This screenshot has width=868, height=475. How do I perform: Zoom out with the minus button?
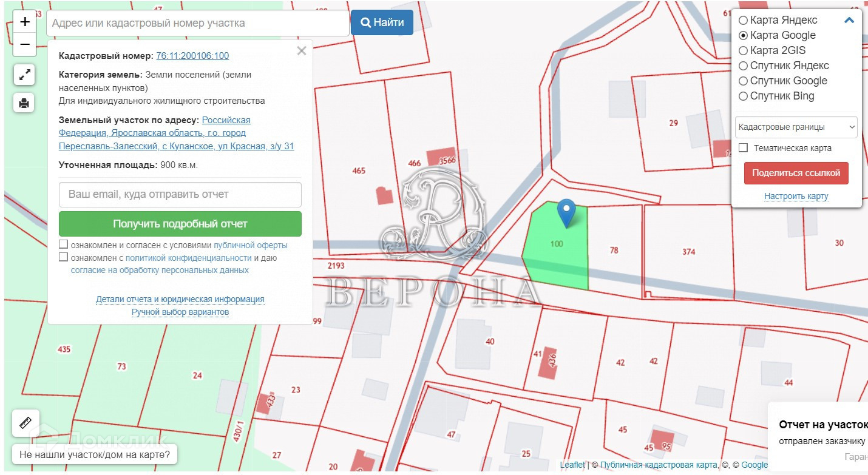[25, 44]
